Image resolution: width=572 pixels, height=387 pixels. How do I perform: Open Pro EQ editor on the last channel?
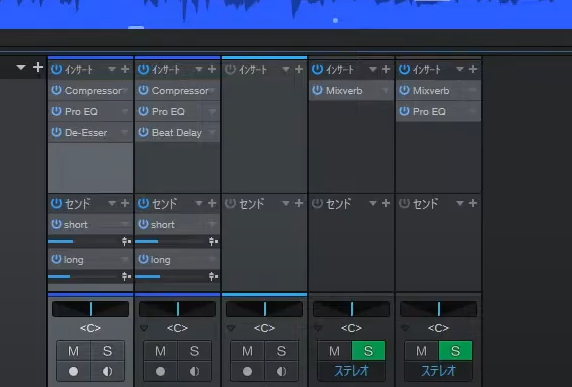tap(429, 112)
